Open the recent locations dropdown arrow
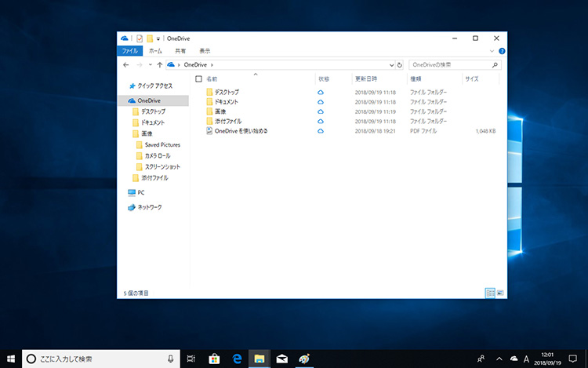 (150, 64)
